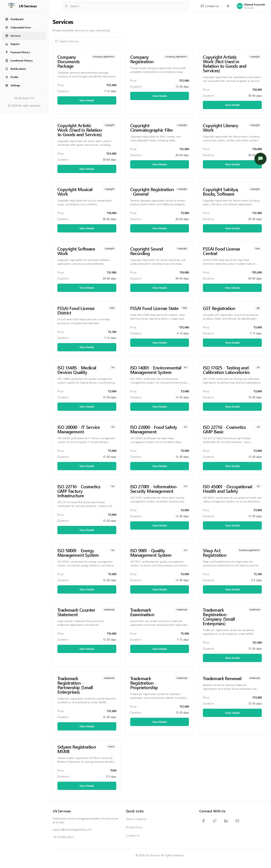Click the LN Services logo icon
Screen dimensions: 271x868
[x=11, y=6]
